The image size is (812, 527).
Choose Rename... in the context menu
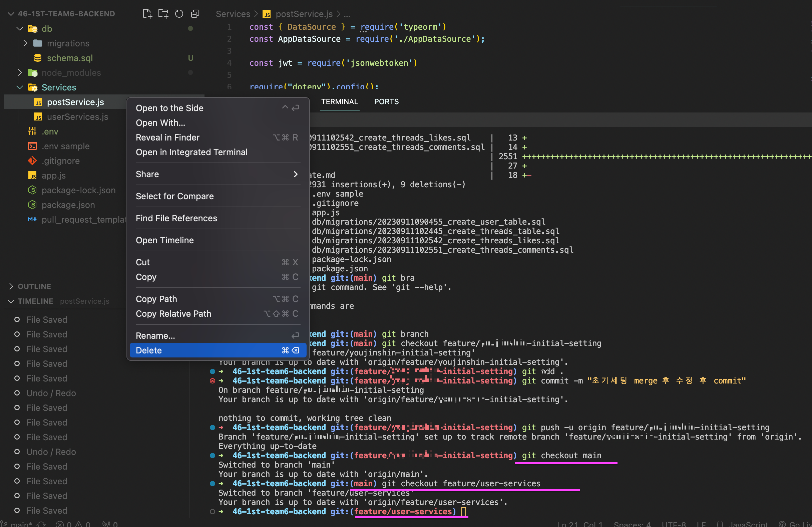(x=155, y=335)
